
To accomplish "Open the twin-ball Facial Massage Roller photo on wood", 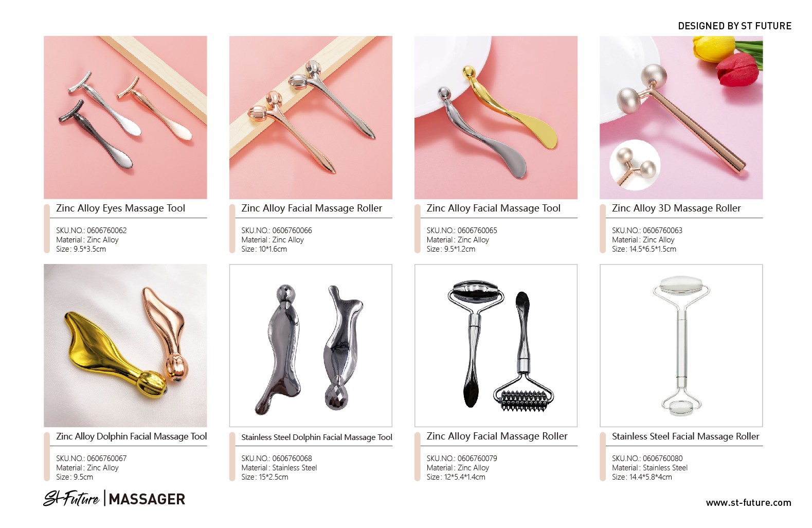I will point(311,117).
